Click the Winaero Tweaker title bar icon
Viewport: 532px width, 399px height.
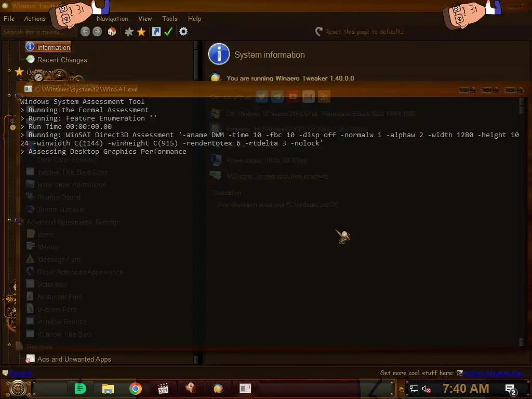click(x=5, y=5)
